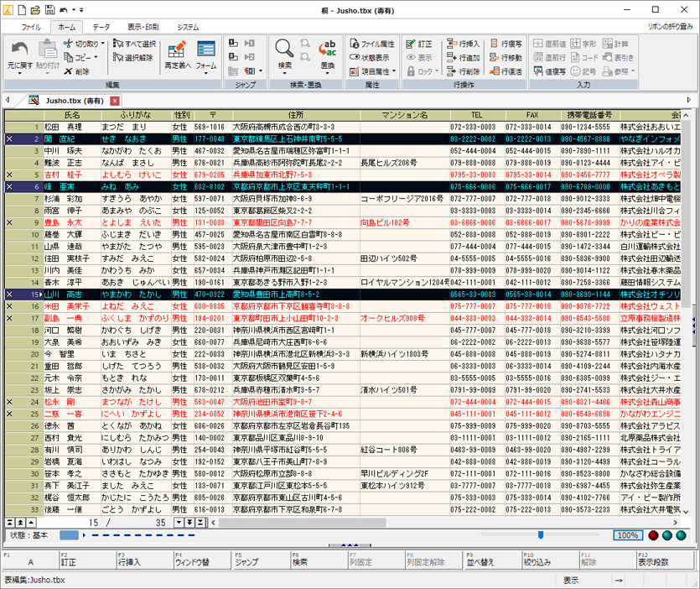The width and height of the screenshot is (700, 589).
Task: Expand the 項目属性 dropdown arrow
Action: click(394, 71)
